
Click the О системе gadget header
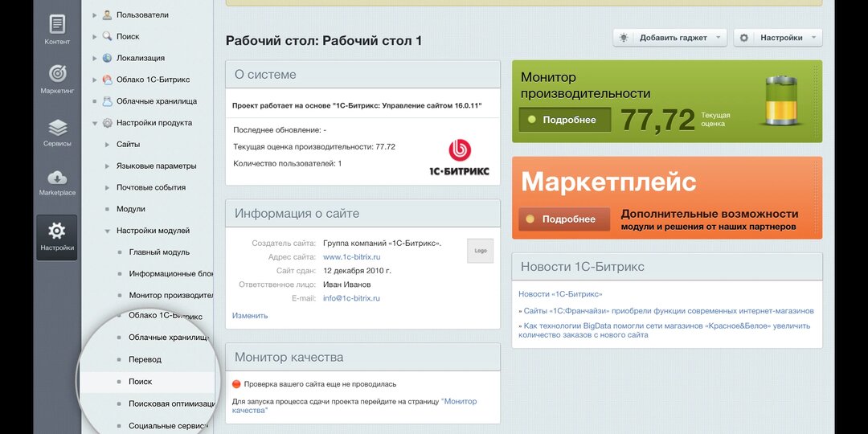click(x=362, y=74)
